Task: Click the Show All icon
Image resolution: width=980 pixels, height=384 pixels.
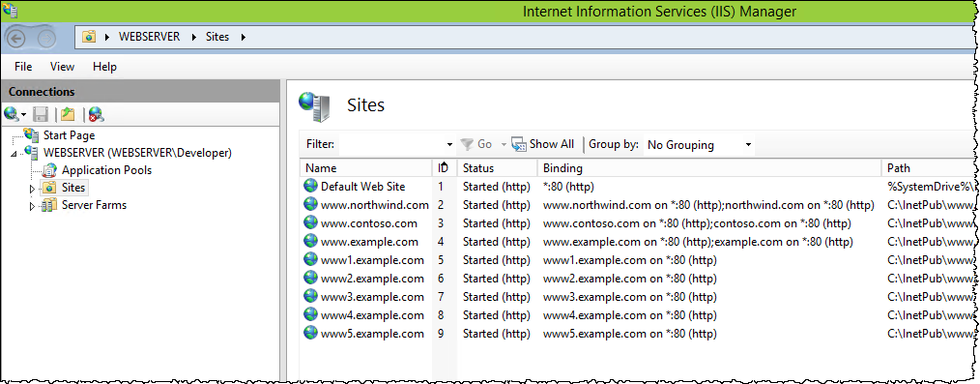Action: (519, 144)
